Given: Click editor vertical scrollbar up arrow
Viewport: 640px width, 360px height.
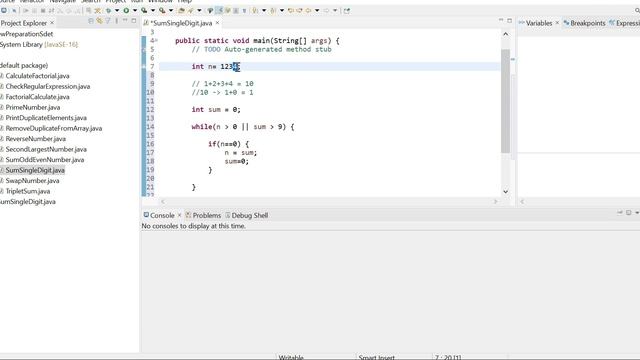Looking at the screenshot, I should point(506,34).
